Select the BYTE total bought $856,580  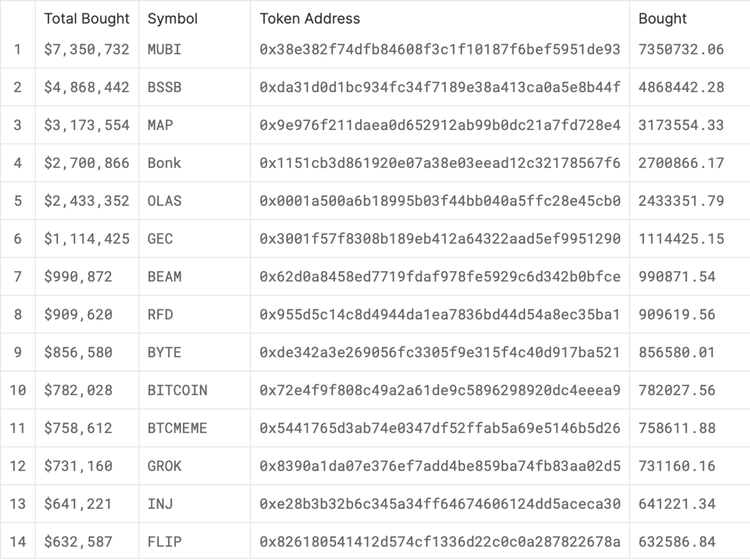[x=78, y=352]
